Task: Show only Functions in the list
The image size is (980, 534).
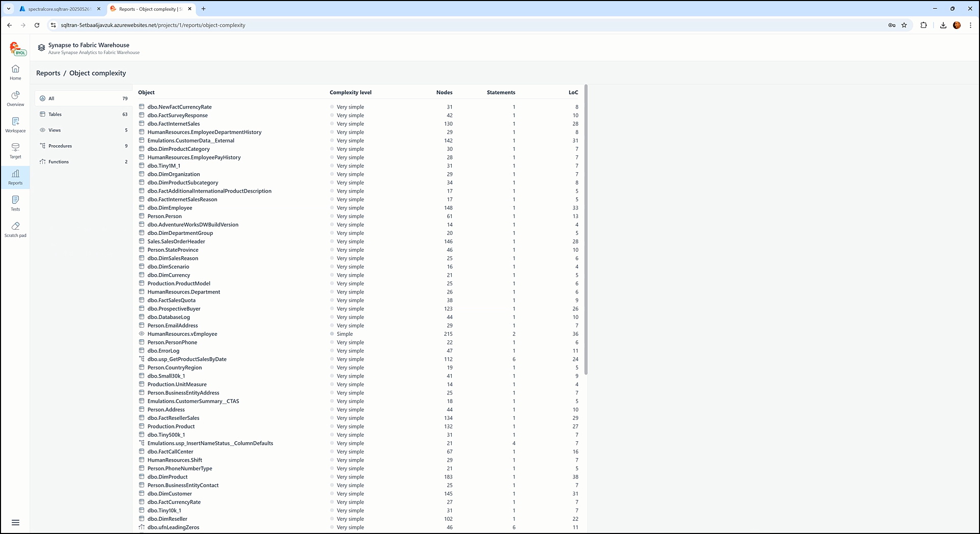Action: pos(59,162)
